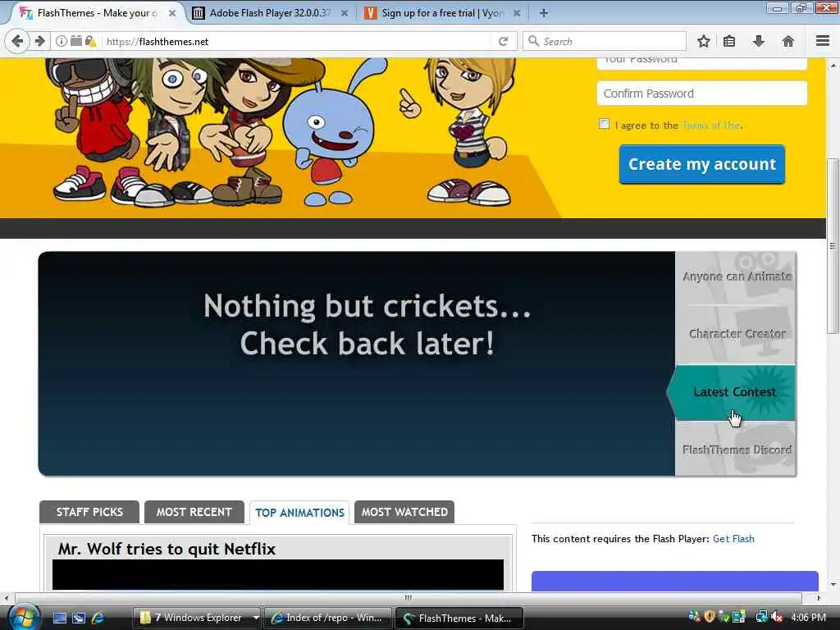Image resolution: width=840 pixels, height=630 pixels.
Task: Open a new browser tab with plus
Action: pyautogui.click(x=543, y=13)
